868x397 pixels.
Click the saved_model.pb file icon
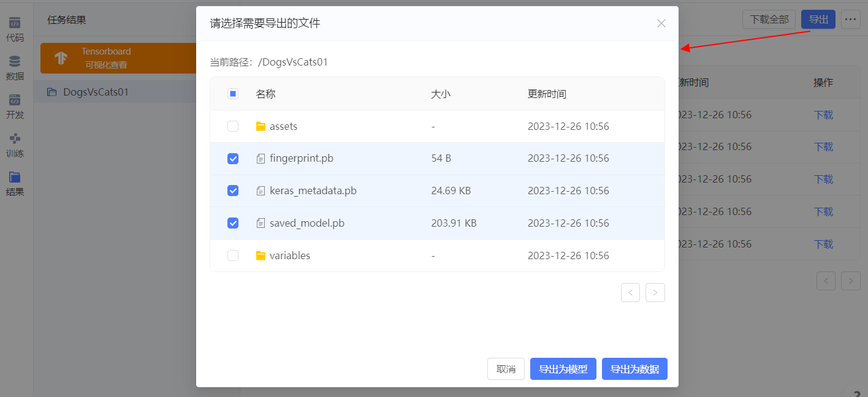[261, 224]
